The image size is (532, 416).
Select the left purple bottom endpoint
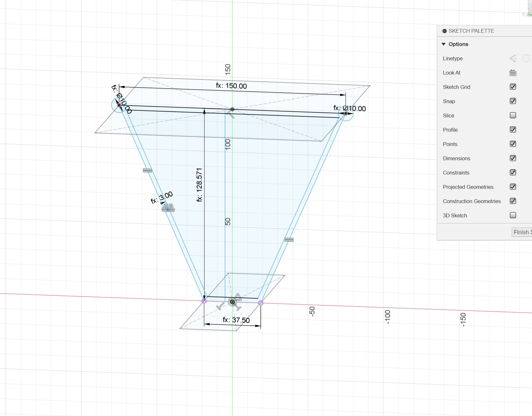[x=204, y=301]
